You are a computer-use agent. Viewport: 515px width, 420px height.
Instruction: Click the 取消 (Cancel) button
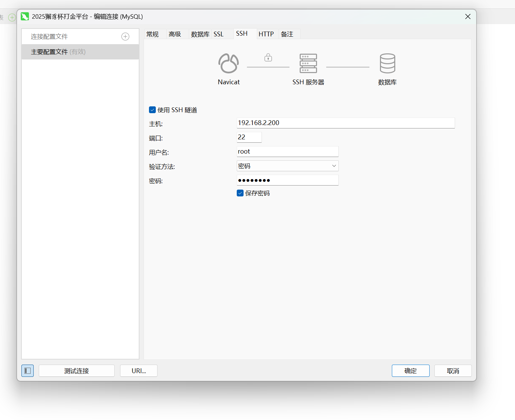pyautogui.click(x=453, y=371)
